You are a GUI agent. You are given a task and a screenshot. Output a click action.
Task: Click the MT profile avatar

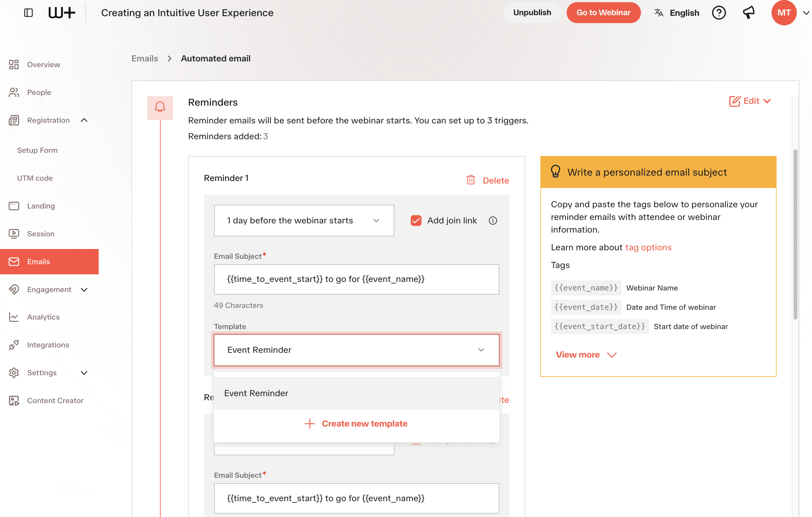tap(784, 13)
